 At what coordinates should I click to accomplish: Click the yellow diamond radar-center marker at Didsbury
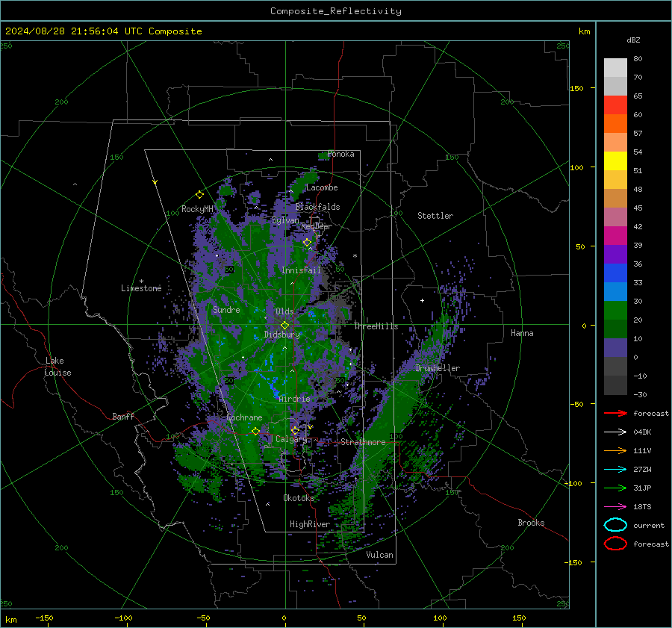284,326
